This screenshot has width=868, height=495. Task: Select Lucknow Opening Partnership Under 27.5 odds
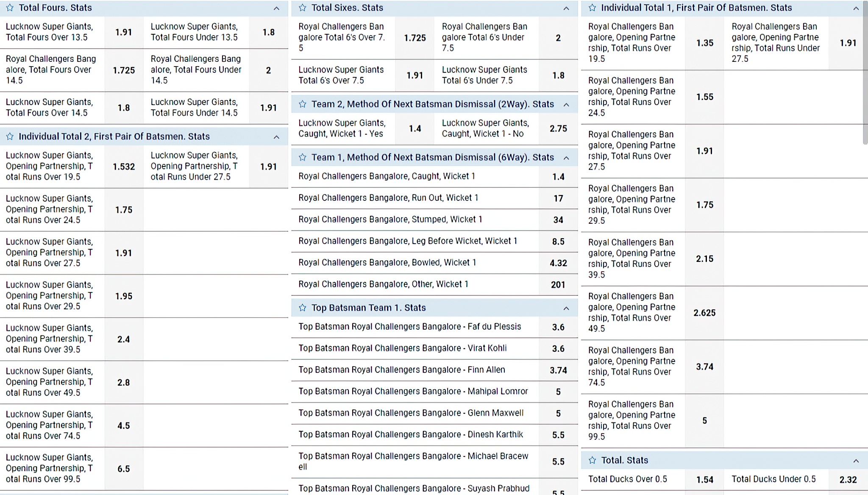[x=269, y=167]
